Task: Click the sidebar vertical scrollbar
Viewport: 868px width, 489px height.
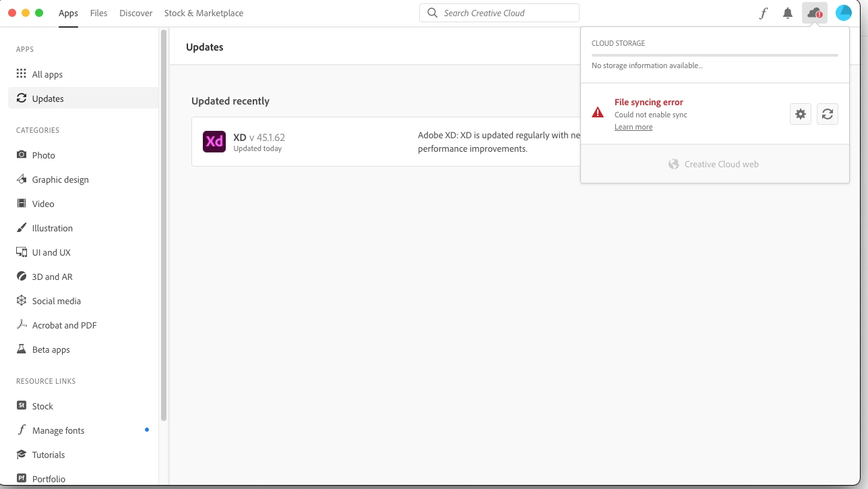Action: pos(164,226)
